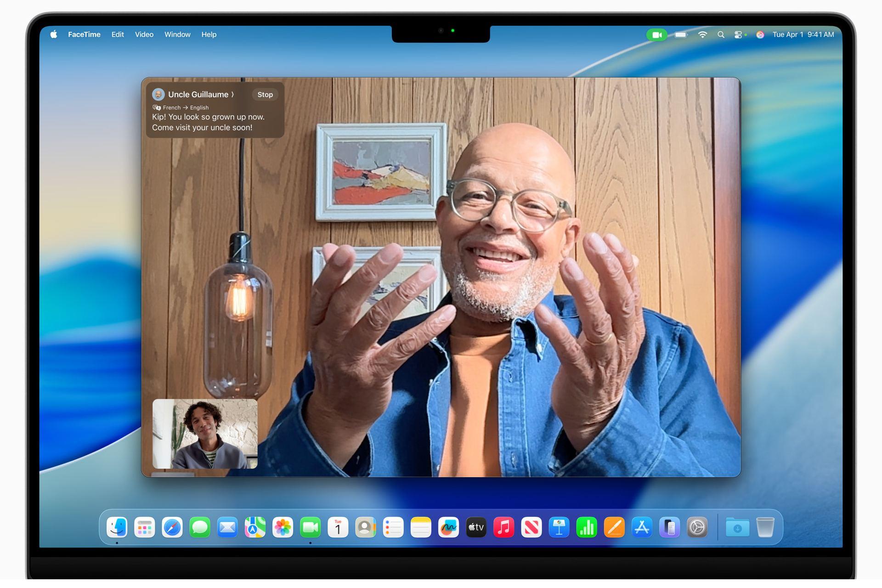Click Spotlight search magnifier icon

click(721, 35)
